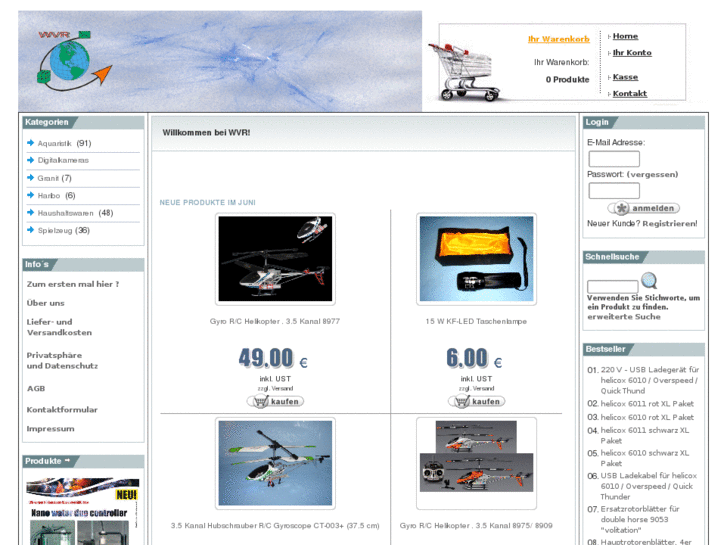Image resolution: width=727 pixels, height=545 pixels.
Task: Open the AGB page
Action: point(36,389)
